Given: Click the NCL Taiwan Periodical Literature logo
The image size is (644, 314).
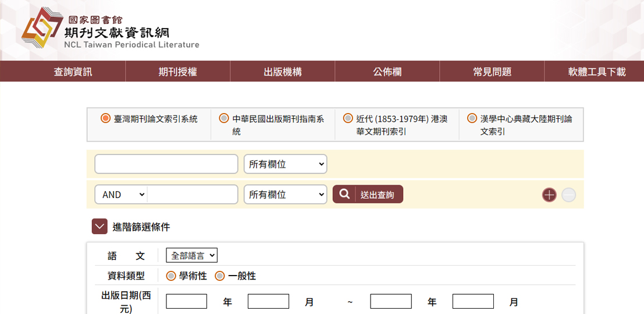Looking at the screenshot, I should click(111, 29).
